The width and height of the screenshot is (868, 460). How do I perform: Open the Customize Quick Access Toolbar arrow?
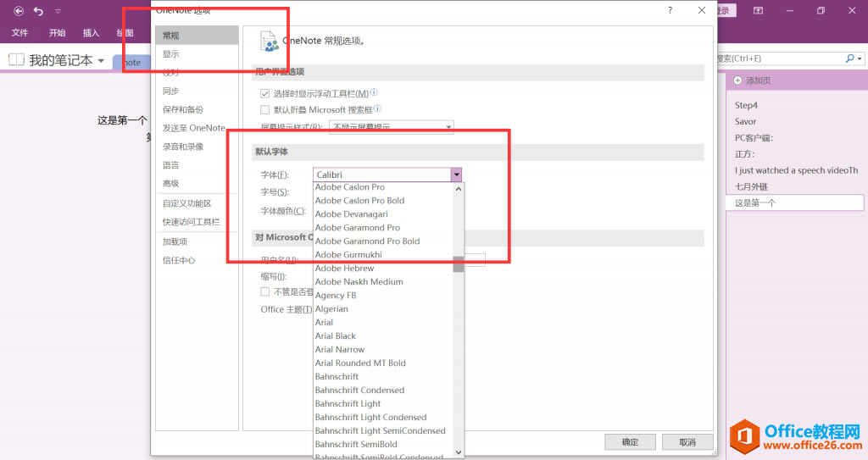pos(58,11)
